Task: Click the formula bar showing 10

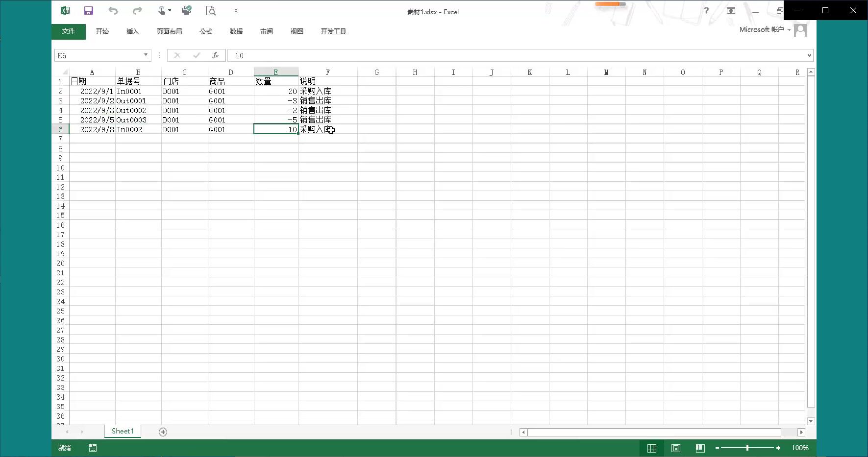Action: (x=516, y=55)
